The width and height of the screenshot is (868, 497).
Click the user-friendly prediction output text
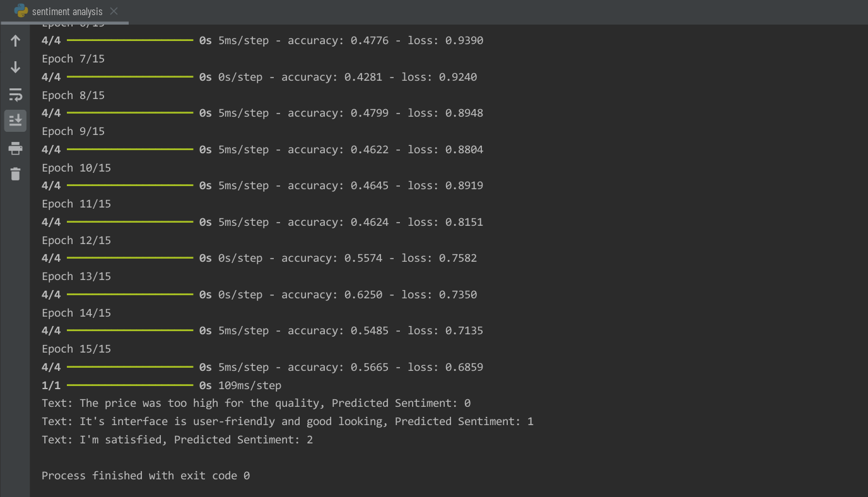pos(287,421)
